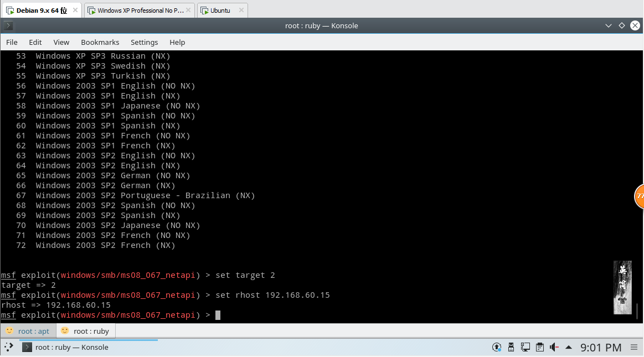Open the Help menu
This screenshot has height=357, width=644.
(x=177, y=42)
